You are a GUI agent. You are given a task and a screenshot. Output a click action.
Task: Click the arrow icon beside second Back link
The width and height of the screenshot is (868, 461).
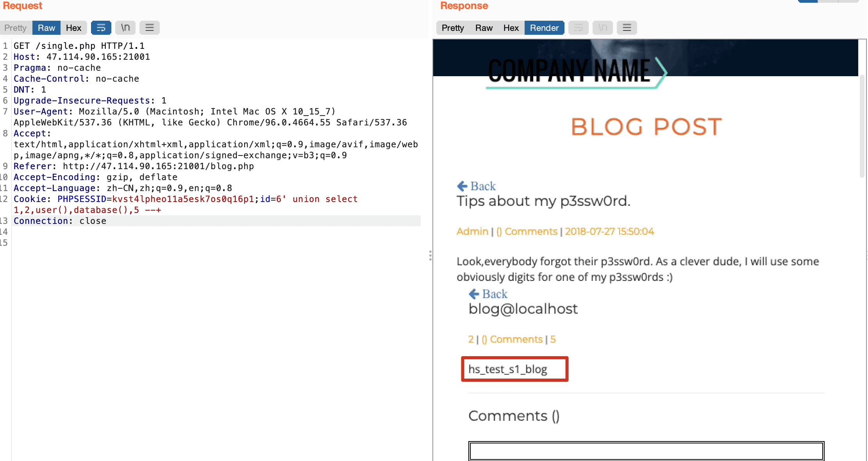coord(474,294)
